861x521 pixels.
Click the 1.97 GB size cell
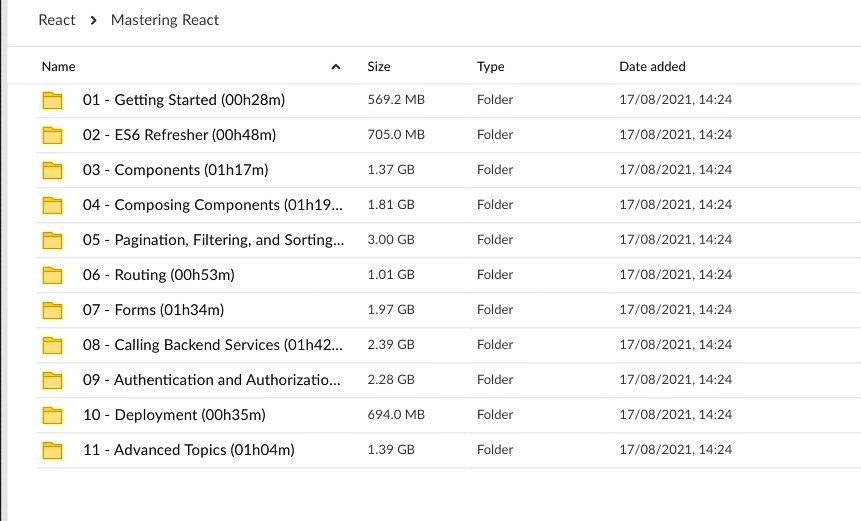point(391,310)
